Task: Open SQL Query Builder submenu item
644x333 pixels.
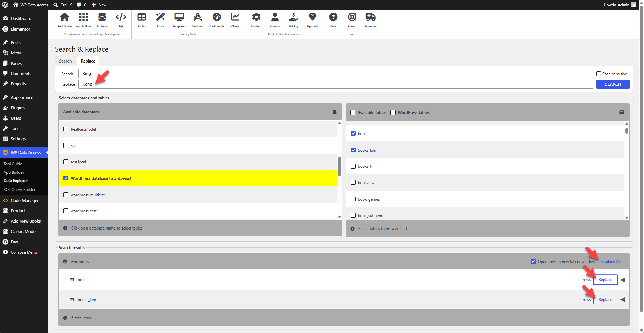Action: (19, 190)
